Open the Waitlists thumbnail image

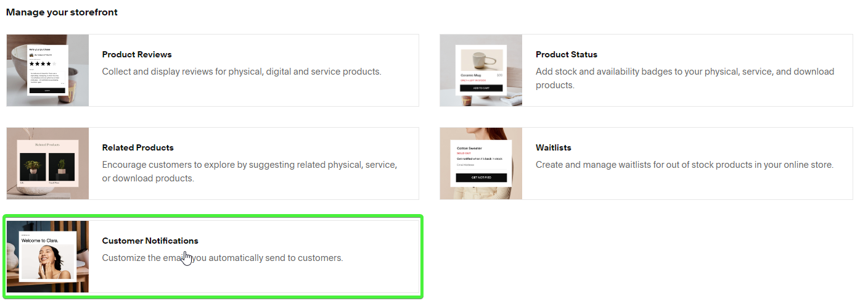coord(481,163)
